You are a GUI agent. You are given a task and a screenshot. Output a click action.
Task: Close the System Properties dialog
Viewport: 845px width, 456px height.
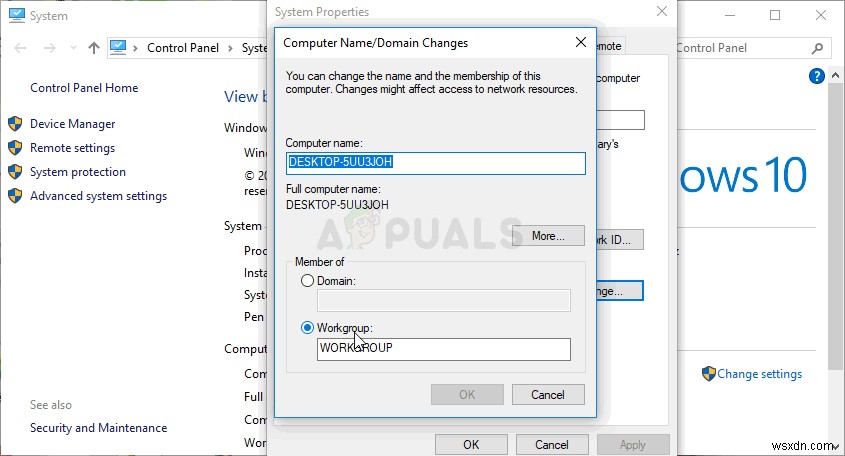click(x=662, y=11)
